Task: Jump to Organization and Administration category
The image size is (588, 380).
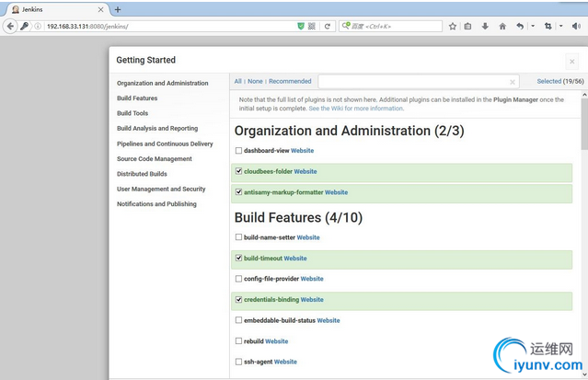Action: tap(162, 83)
